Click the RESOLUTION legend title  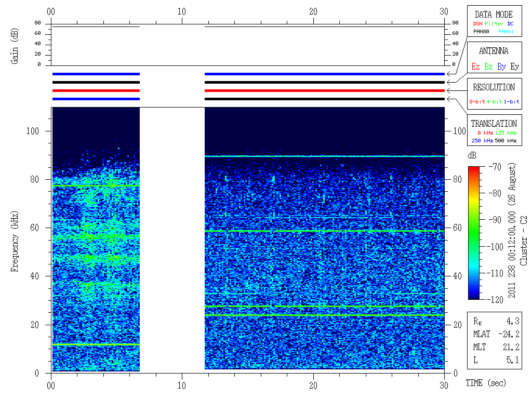[x=494, y=87]
